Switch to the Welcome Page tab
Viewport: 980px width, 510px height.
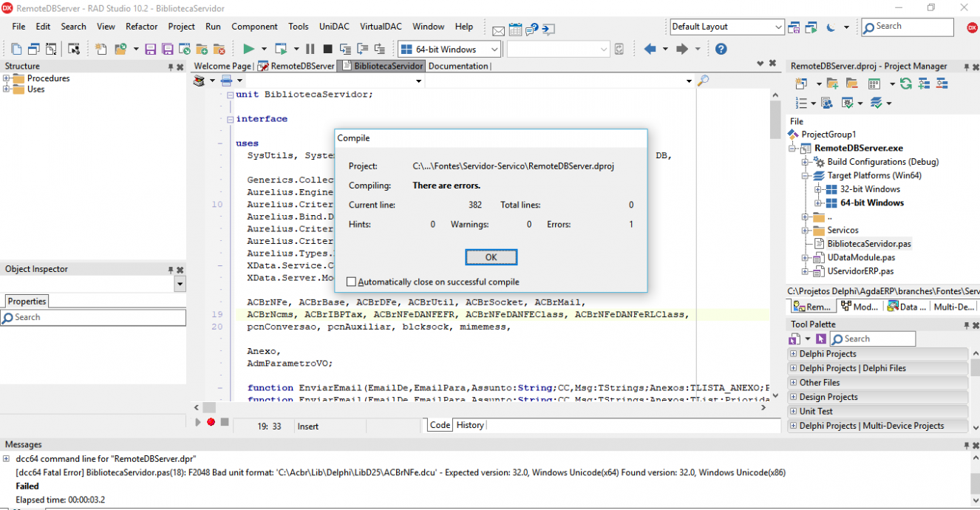[x=222, y=66]
